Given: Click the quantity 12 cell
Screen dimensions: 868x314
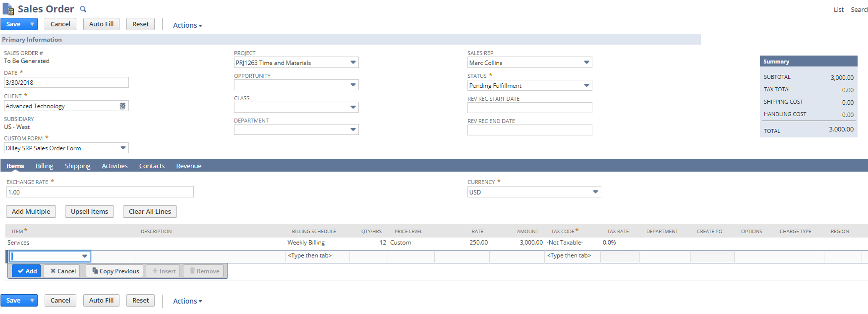Looking at the screenshot, I should pyautogui.click(x=383, y=243).
